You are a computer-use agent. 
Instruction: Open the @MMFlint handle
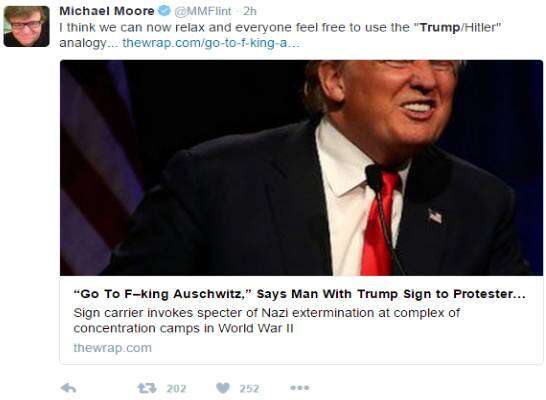click(203, 11)
